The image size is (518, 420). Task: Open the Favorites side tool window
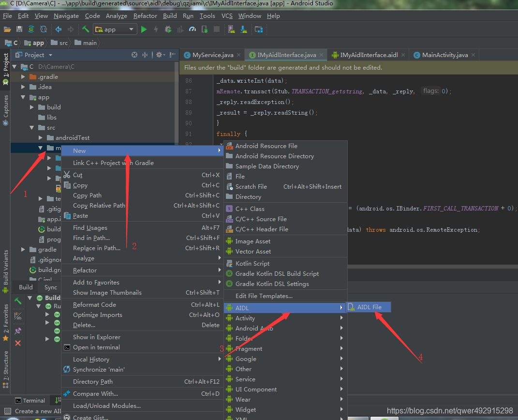click(x=5, y=323)
